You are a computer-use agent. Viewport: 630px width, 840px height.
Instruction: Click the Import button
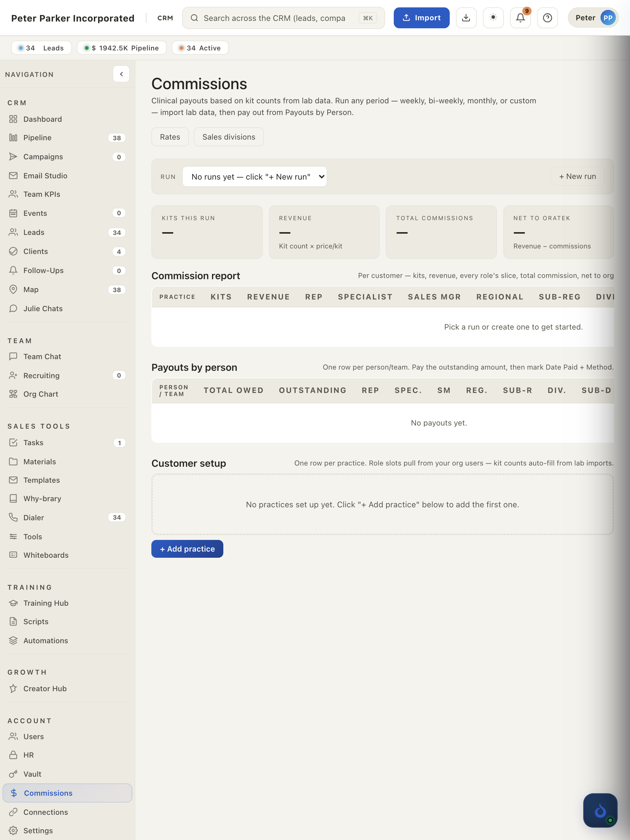click(x=421, y=18)
